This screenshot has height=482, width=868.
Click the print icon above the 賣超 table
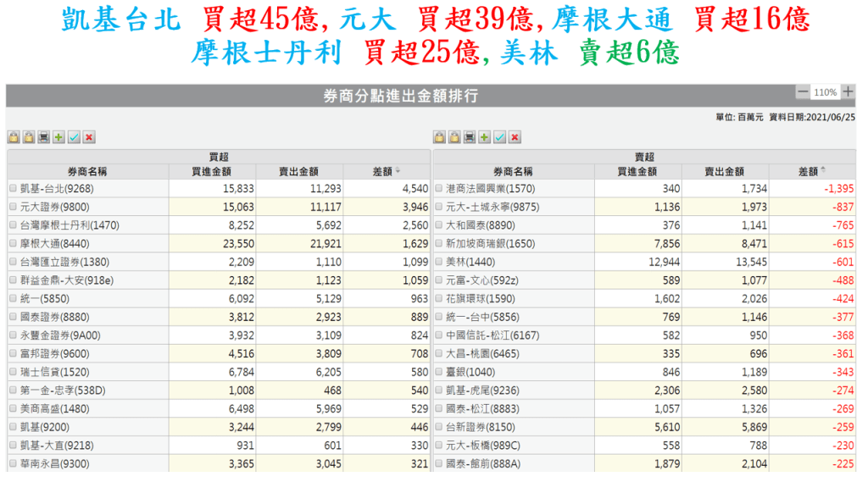click(x=470, y=137)
